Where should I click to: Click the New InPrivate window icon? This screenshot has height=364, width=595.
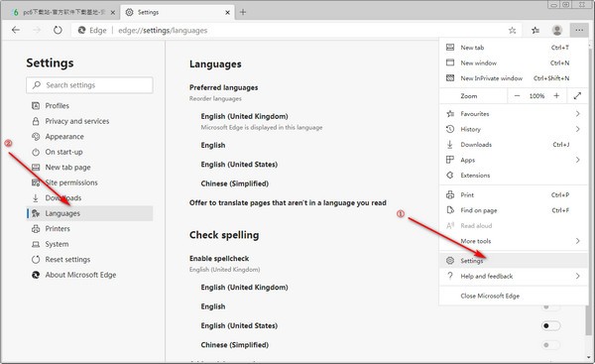pyautogui.click(x=450, y=78)
